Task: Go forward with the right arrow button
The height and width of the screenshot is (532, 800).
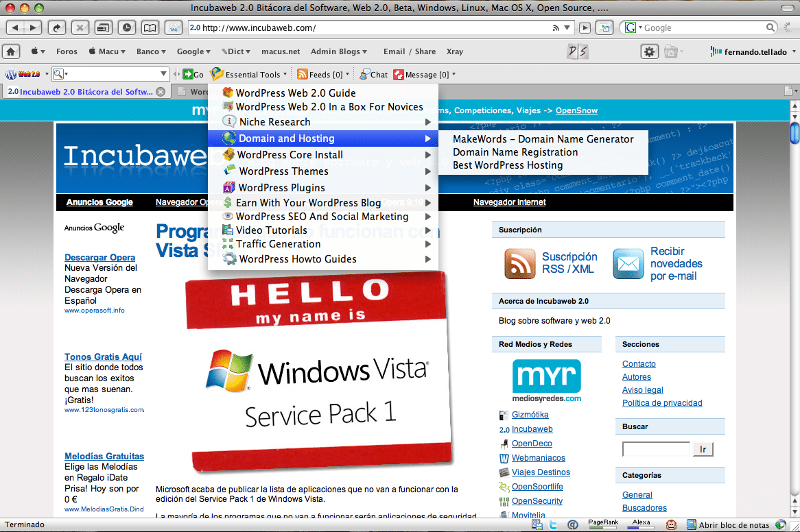Action: (33, 27)
